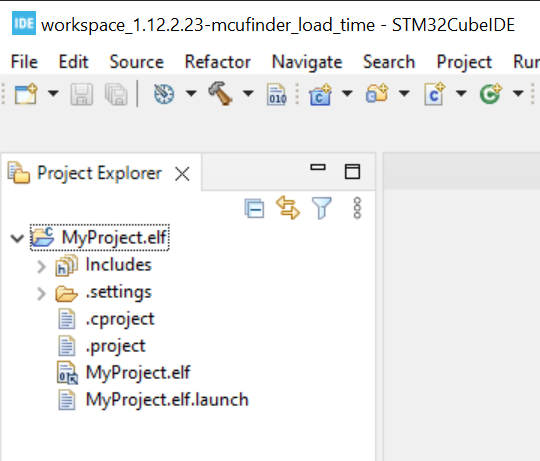Open the Navigate menu

click(307, 63)
